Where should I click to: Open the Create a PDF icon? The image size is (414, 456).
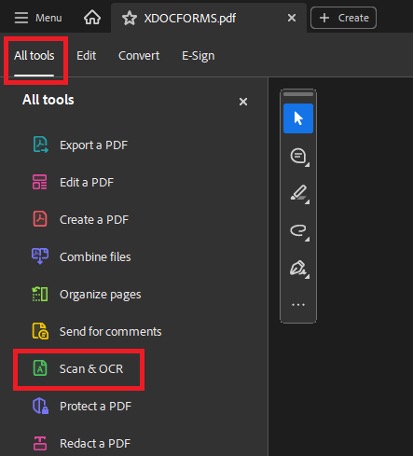(x=40, y=219)
